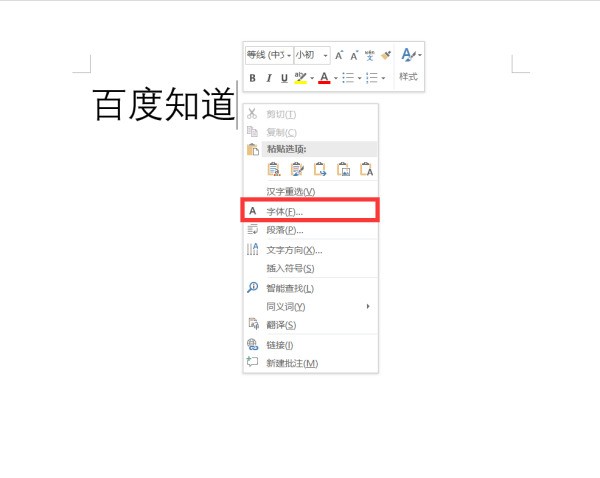This screenshot has height=478, width=600.
Task: Choose paste option keep text only
Action: click(x=366, y=169)
